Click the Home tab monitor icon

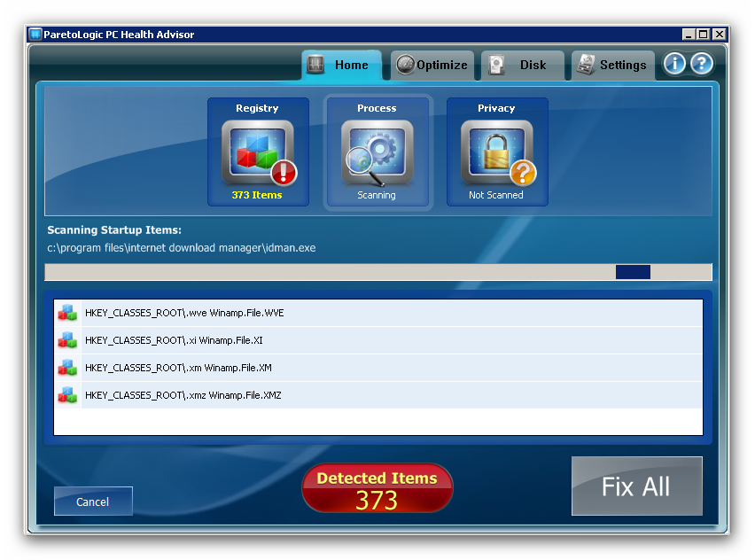tap(315, 65)
